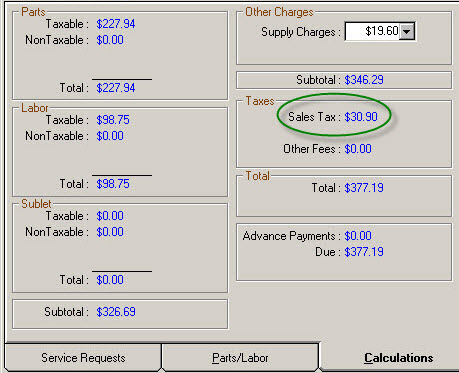Click the Taxes group heading

click(x=260, y=101)
